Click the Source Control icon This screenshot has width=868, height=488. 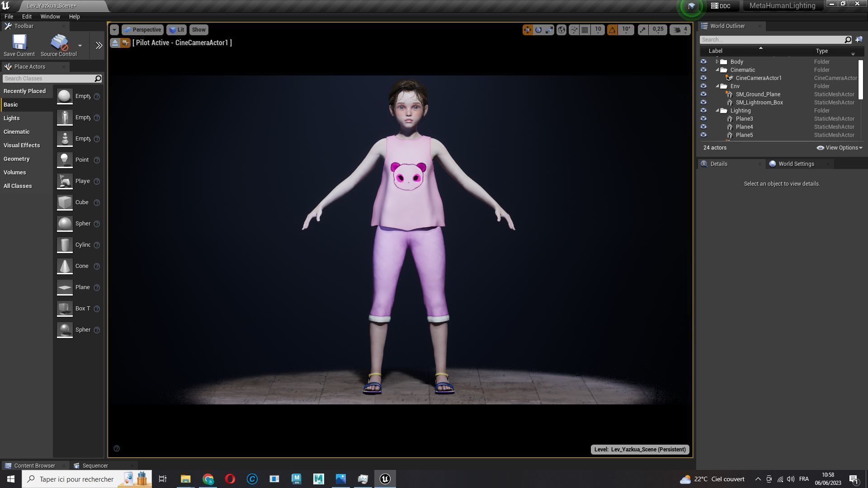click(x=59, y=43)
